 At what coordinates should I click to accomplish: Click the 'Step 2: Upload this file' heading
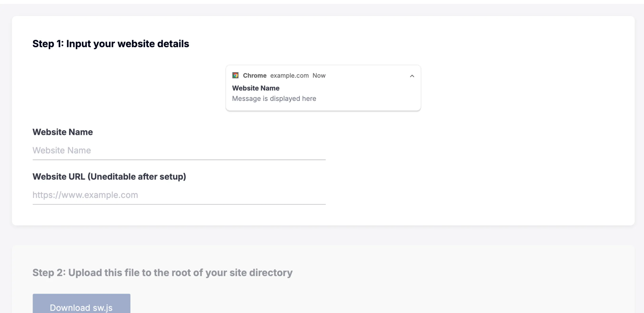tap(162, 273)
